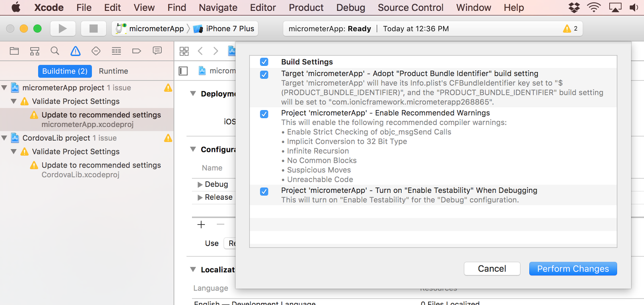Open the Breakpoint navigator

click(x=136, y=51)
